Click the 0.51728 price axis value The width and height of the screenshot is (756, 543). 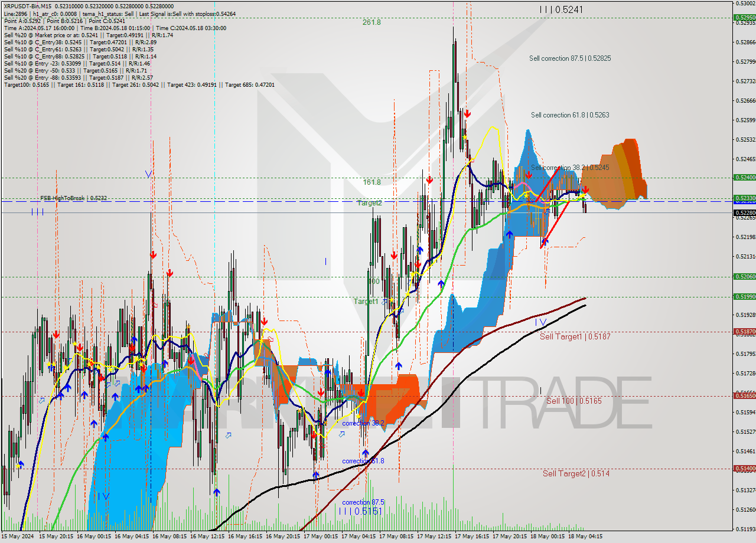745,373
